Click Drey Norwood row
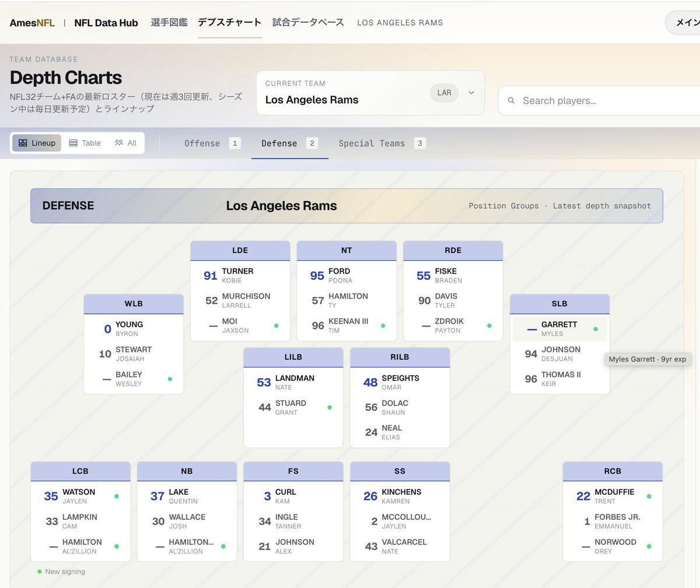The height and width of the screenshot is (588, 700). [x=613, y=547]
